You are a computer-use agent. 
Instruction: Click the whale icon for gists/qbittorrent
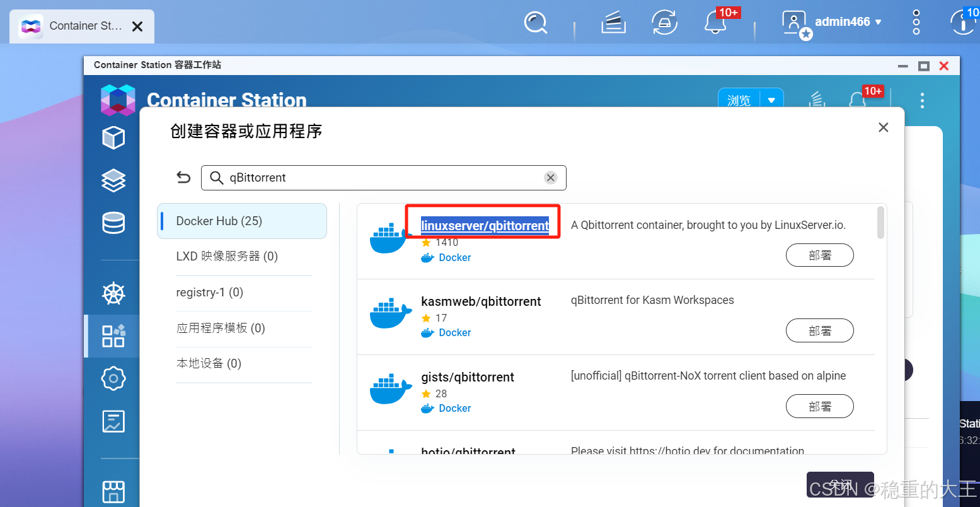pos(391,389)
